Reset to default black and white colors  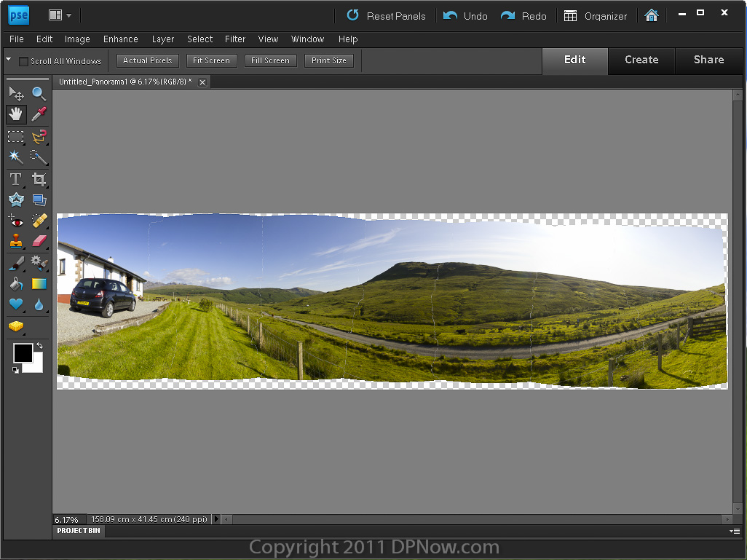pyautogui.click(x=16, y=371)
